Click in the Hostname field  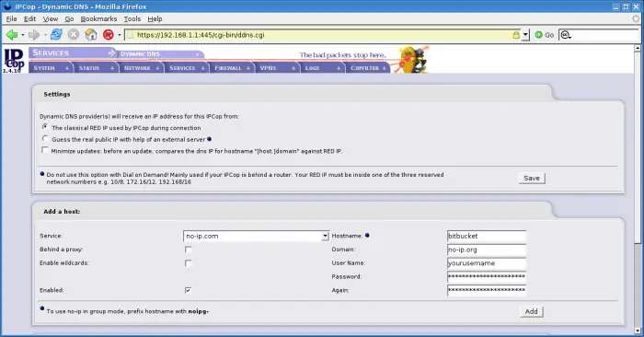point(487,236)
